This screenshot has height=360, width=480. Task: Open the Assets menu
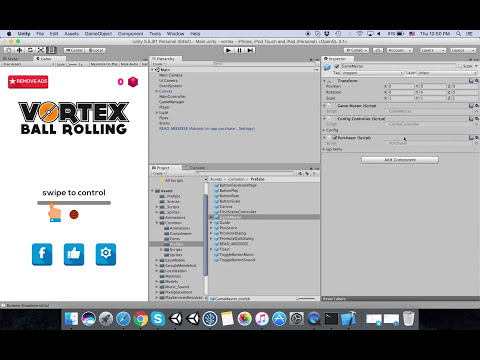72,34
